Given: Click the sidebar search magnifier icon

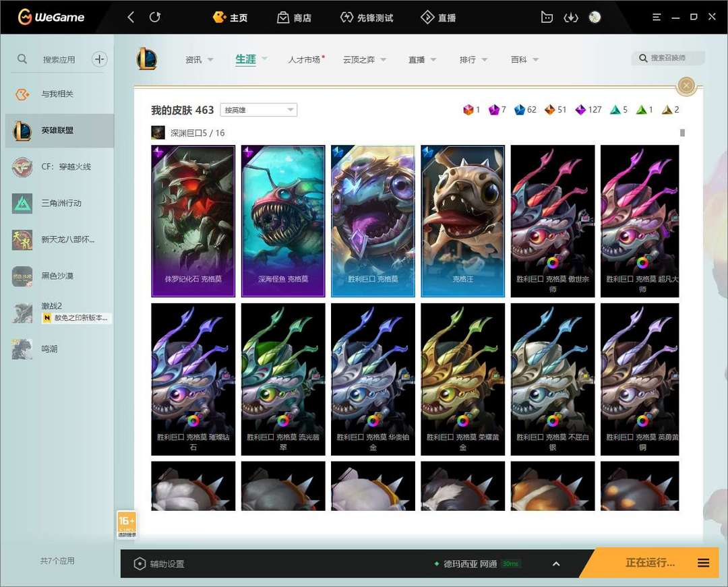Looking at the screenshot, I should coord(22,59).
